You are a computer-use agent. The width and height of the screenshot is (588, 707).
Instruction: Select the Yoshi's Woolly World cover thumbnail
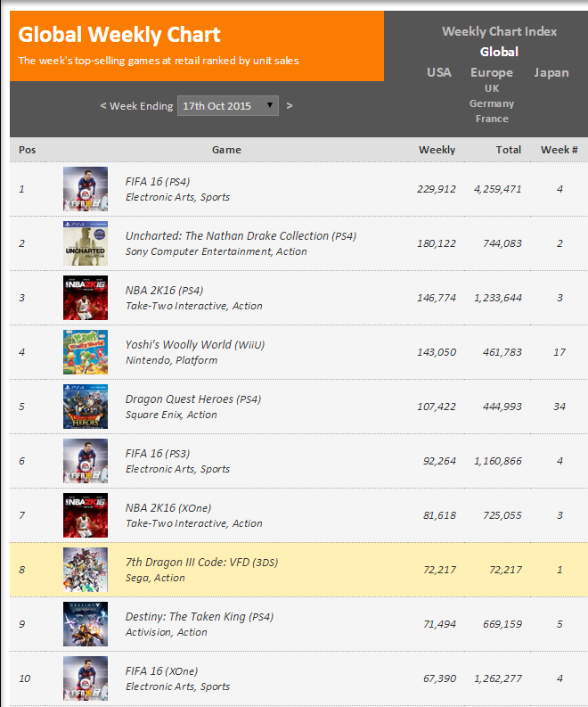click(x=86, y=352)
